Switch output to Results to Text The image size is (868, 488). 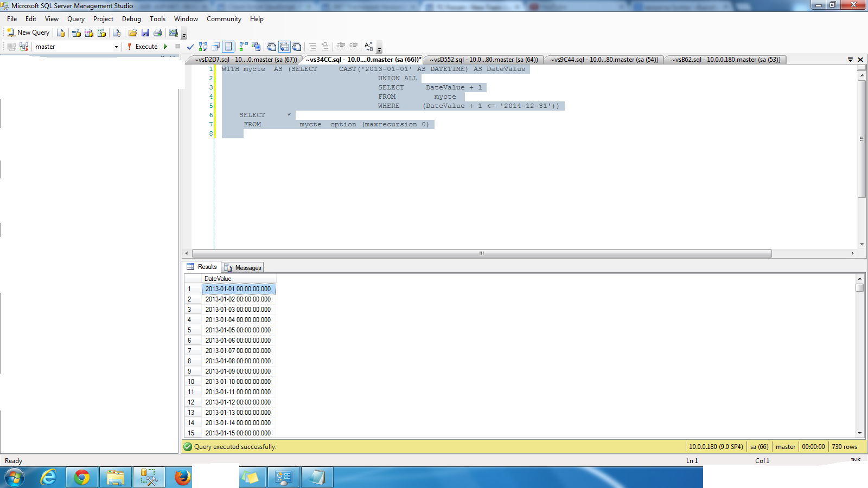coord(272,47)
